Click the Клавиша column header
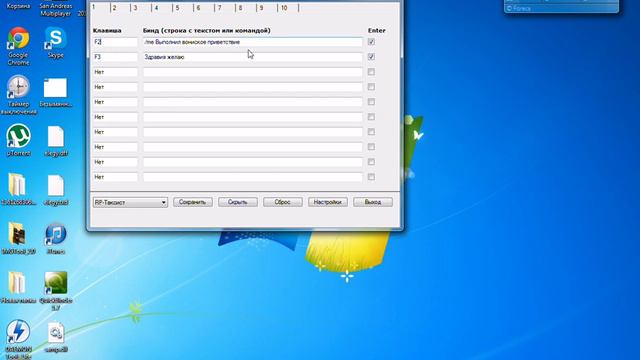Screen dimensions: 640x360 (107, 30)
